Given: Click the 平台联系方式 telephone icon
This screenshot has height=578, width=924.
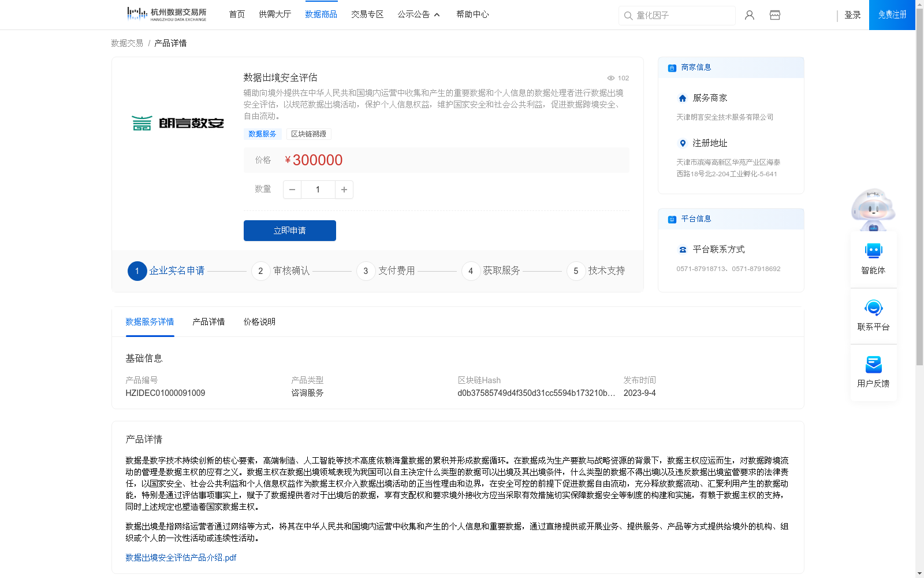Looking at the screenshot, I should pyautogui.click(x=683, y=250).
